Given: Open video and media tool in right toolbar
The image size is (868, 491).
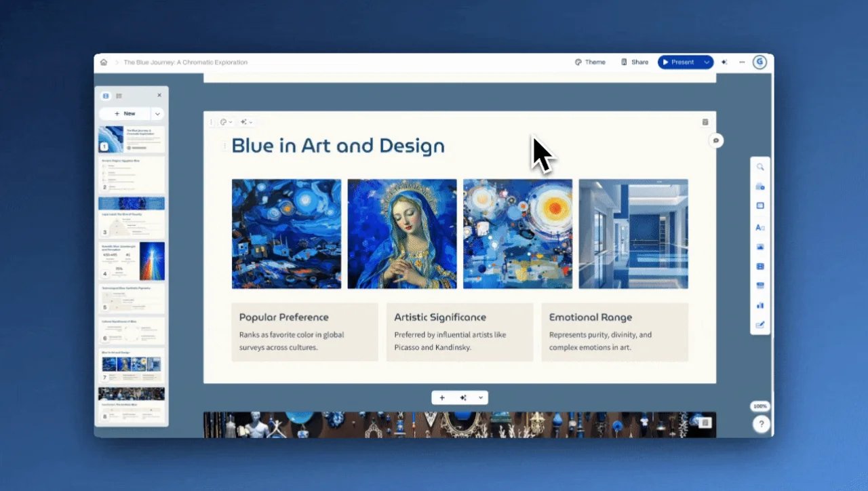Looking at the screenshot, I should (x=760, y=267).
